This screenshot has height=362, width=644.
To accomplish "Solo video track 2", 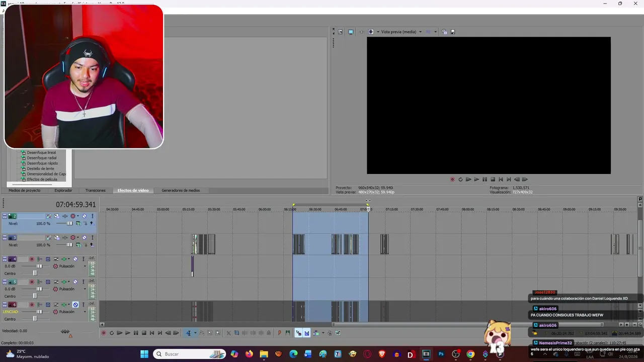I will (92, 216).
